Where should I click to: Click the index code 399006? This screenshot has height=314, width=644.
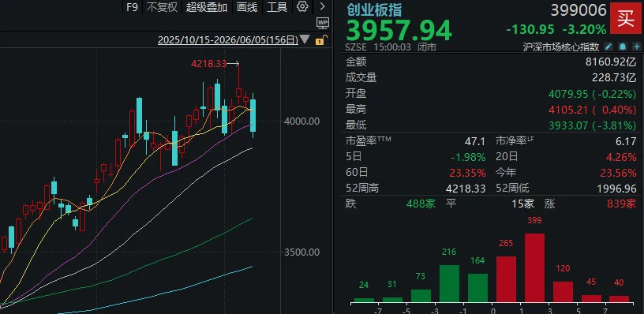point(578,10)
